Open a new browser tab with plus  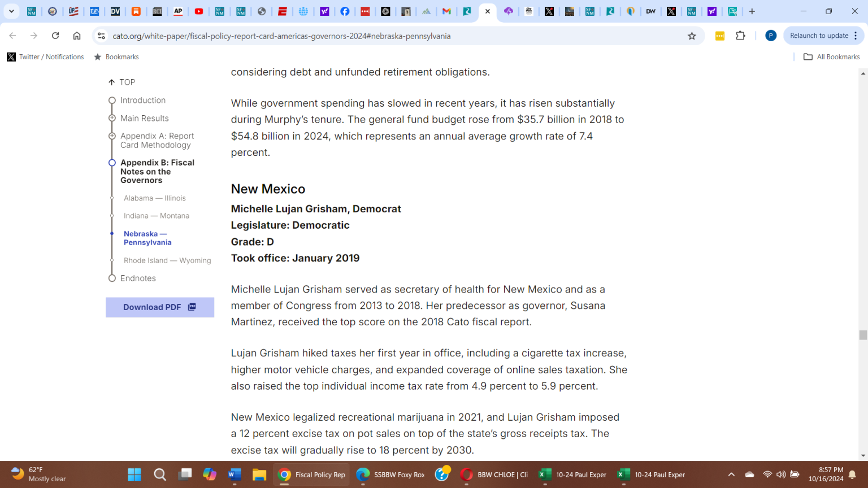click(x=752, y=11)
